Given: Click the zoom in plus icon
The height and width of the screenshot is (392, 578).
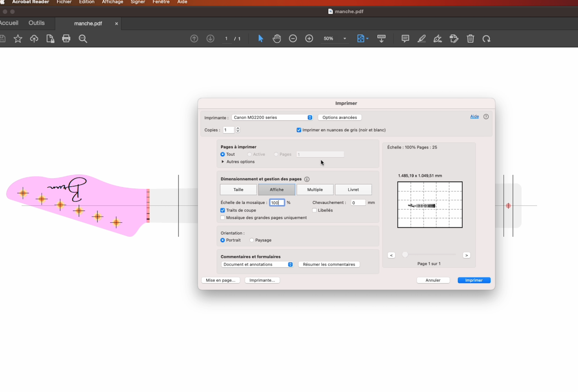Looking at the screenshot, I should pyautogui.click(x=309, y=39).
